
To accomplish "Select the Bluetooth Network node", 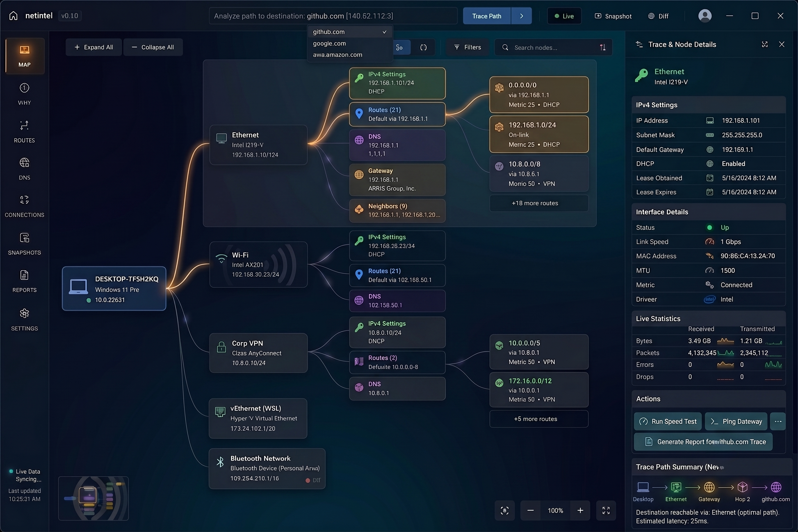I will tap(267, 469).
